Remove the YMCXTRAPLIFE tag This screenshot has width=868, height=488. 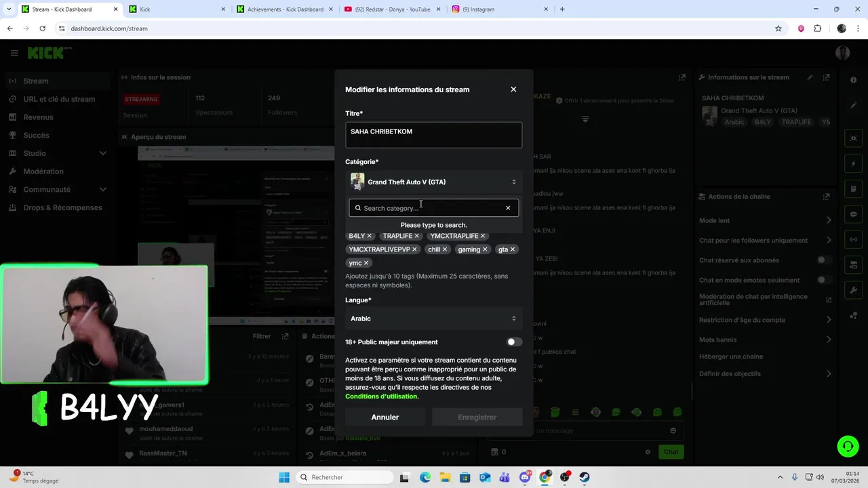[x=483, y=236]
